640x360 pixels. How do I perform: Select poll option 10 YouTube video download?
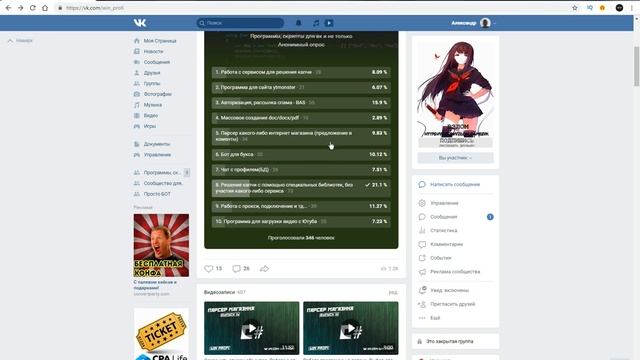tap(301, 221)
